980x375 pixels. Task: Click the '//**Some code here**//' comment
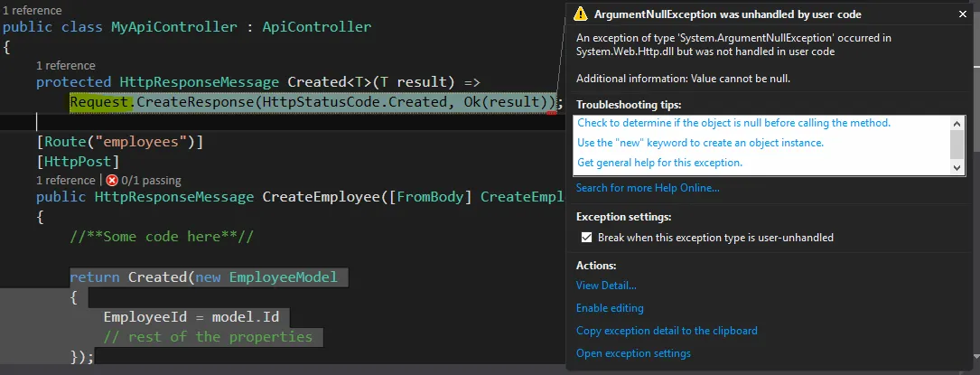pos(162,237)
